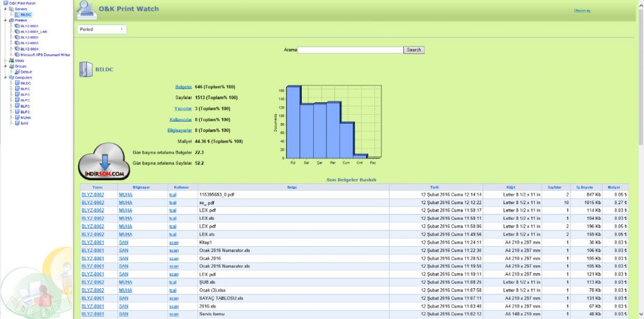
Task: Click the Default group icon in tree
Action: click(17, 72)
